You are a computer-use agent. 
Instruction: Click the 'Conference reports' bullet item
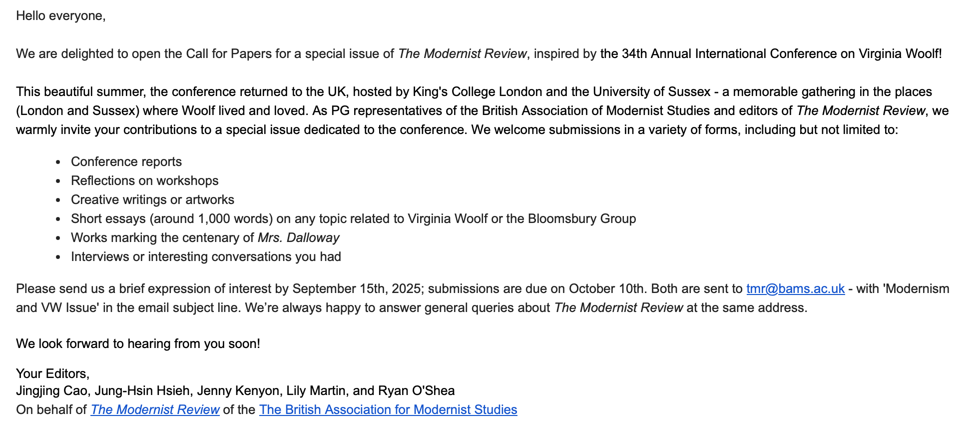pyautogui.click(x=126, y=162)
